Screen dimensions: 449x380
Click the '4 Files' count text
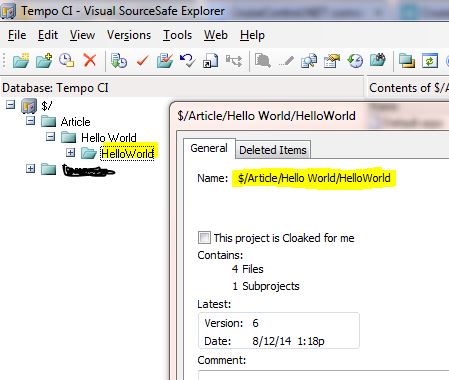(247, 269)
